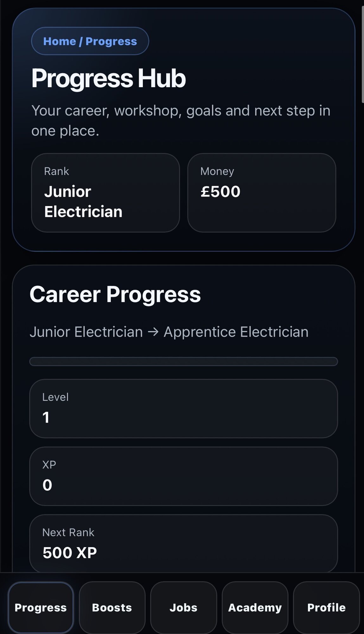Click the career progress bar
This screenshot has width=364, height=634.
[183, 362]
